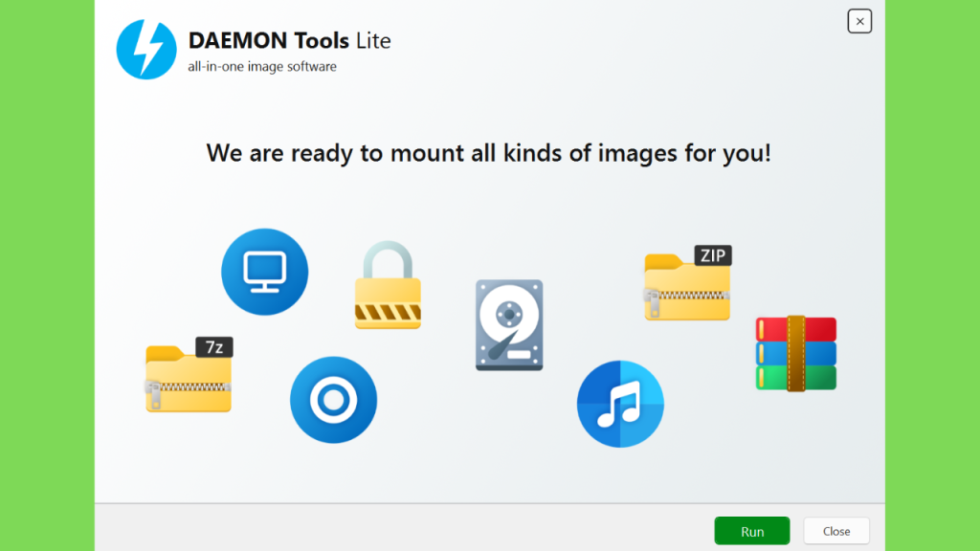Dismiss the dialog with the X button

[860, 21]
